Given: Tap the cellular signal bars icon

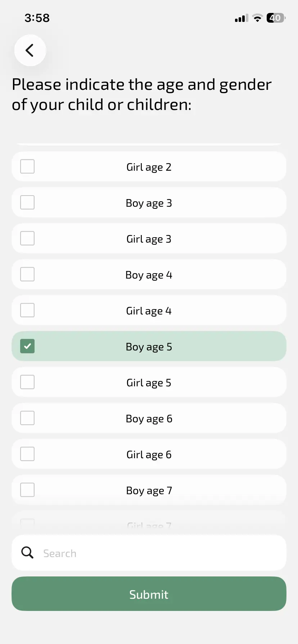Looking at the screenshot, I should [241, 18].
